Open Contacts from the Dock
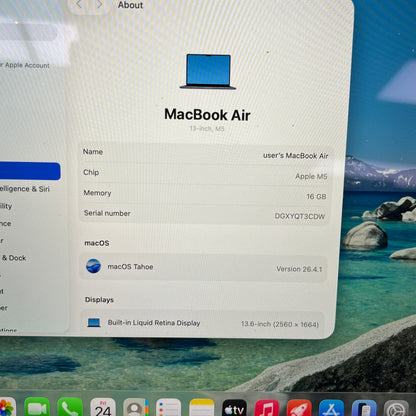This screenshot has height=416, width=416. point(136,407)
